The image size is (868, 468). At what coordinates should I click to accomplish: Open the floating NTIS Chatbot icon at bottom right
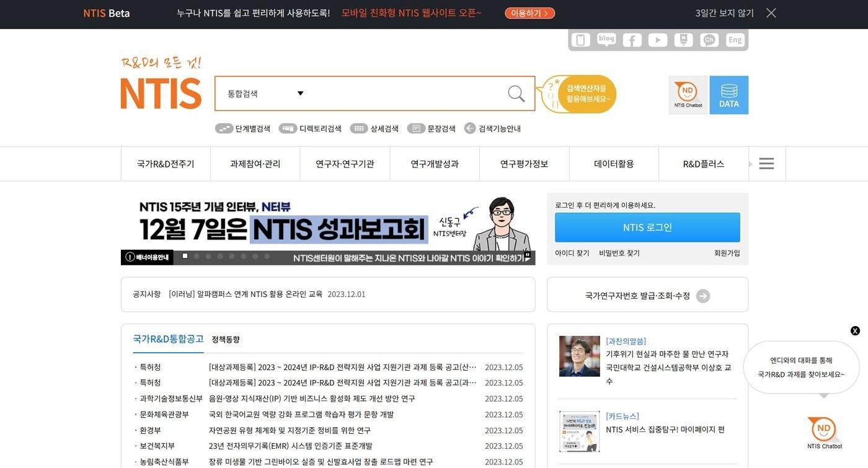coord(824,433)
